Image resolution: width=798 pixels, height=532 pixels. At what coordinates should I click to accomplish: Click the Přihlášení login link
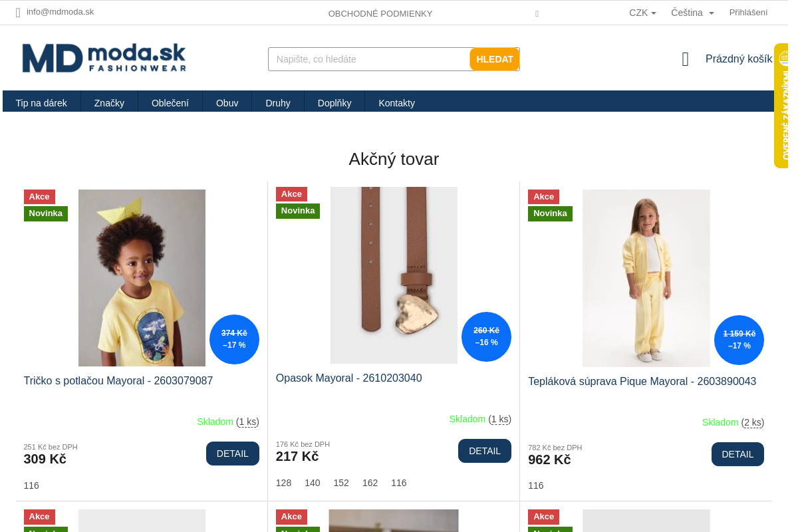[748, 12]
